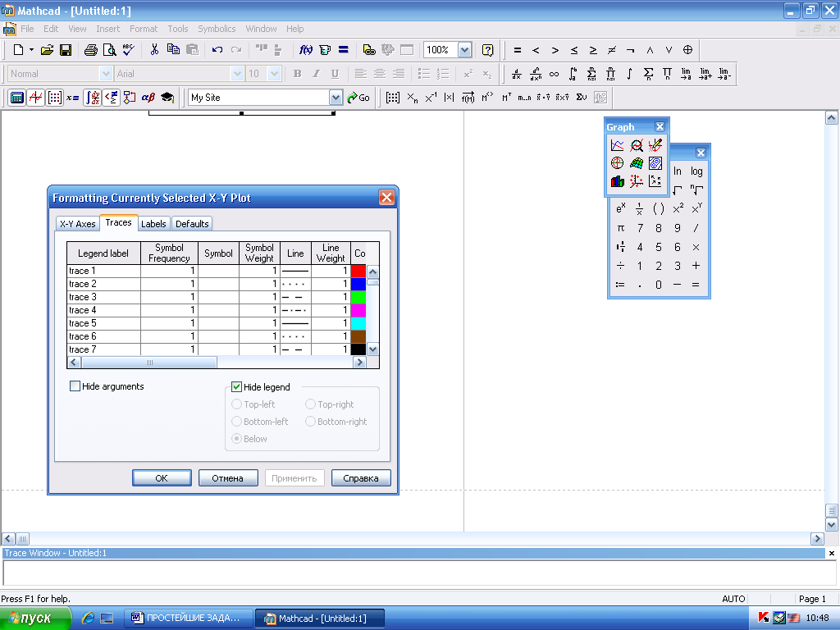Check the Hide arguments checkbox
The height and width of the screenshot is (630, 840).
(x=75, y=386)
